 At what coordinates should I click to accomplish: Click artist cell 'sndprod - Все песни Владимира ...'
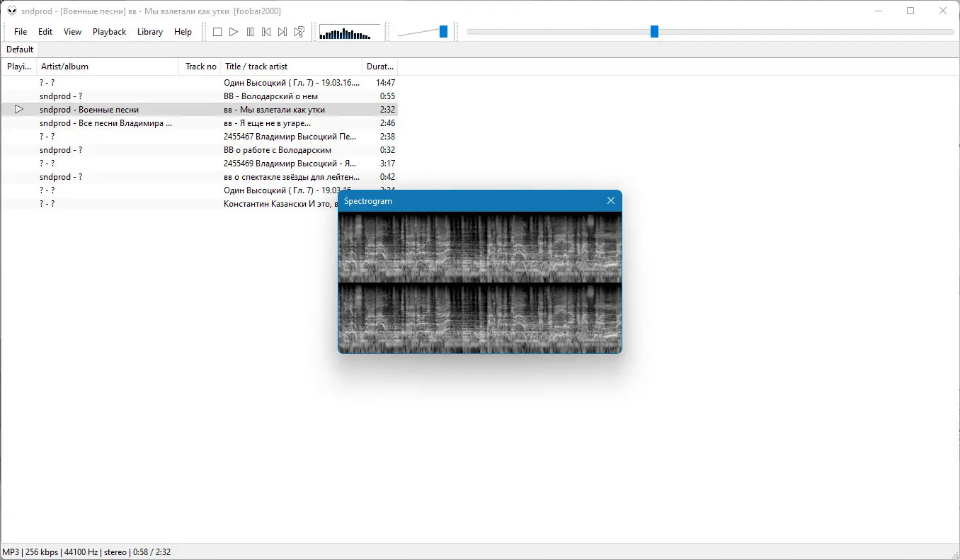[106, 123]
